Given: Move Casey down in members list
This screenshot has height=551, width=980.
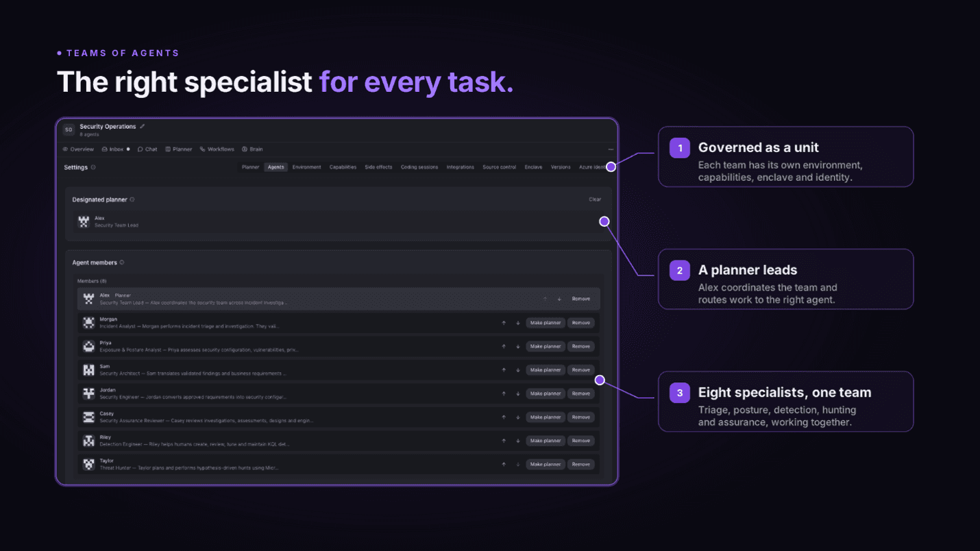Looking at the screenshot, I should [x=518, y=417].
